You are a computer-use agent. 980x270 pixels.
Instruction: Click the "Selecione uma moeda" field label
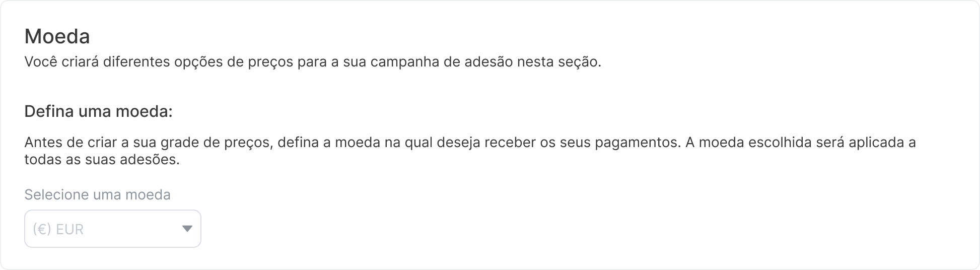coord(97,195)
